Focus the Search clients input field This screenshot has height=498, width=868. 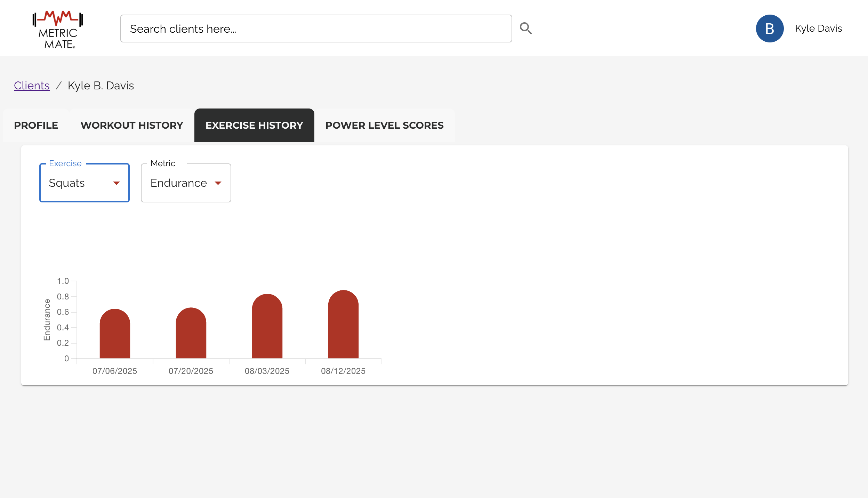316,29
